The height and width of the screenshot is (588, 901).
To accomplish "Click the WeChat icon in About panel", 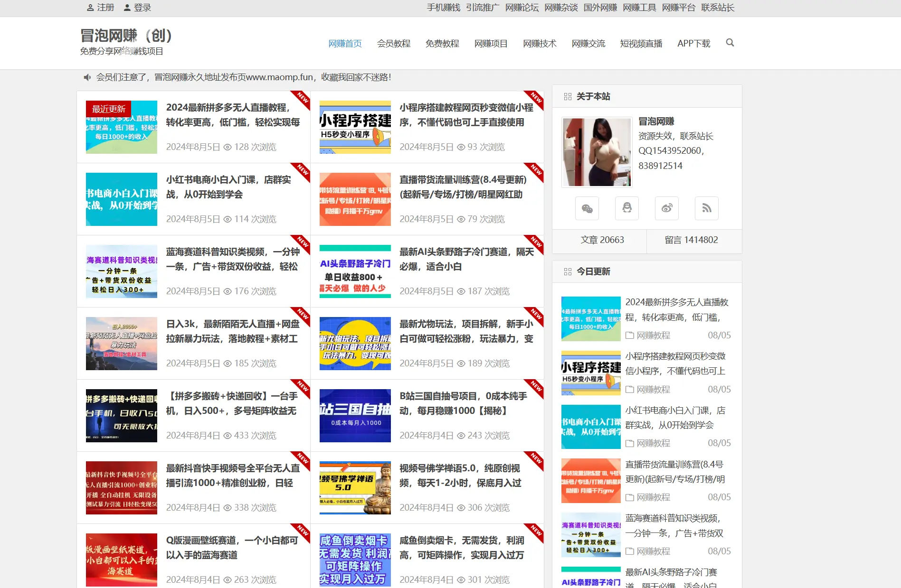I will click(587, 208).
